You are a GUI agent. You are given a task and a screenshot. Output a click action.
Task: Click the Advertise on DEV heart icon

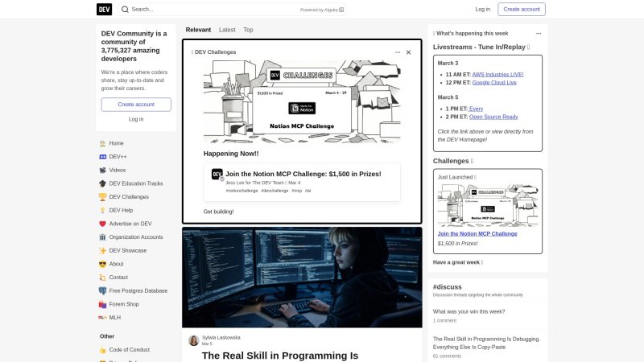click(102, 224)
